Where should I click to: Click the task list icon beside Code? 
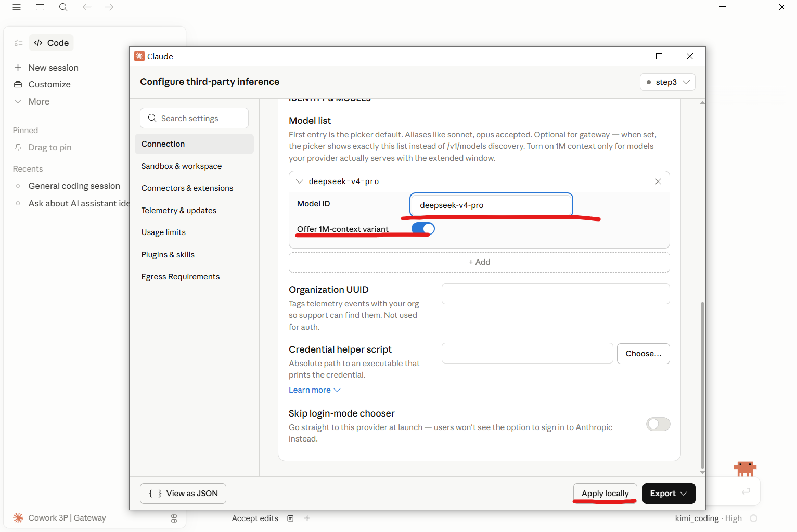(18, 43)
